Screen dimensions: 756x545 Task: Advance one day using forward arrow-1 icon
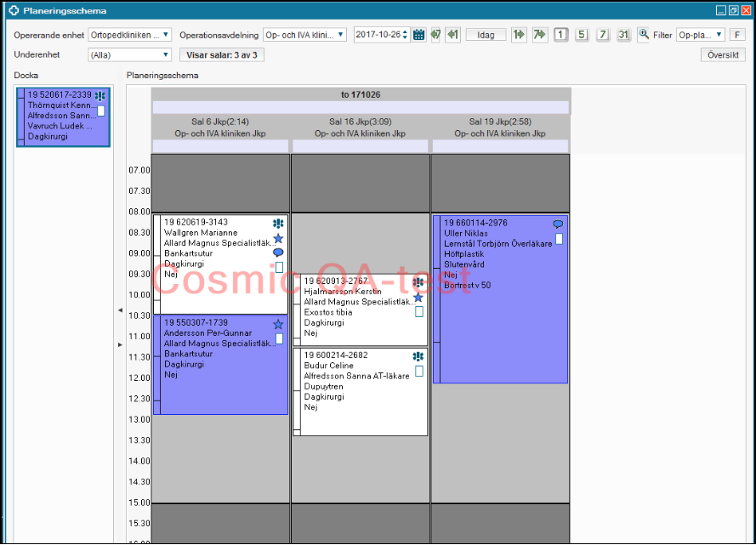point(519,35)
